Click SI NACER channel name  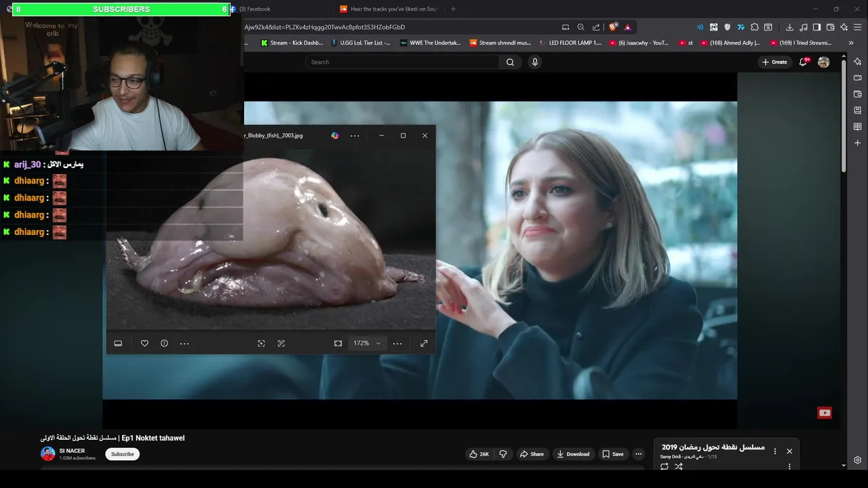(x=72, y=451)
